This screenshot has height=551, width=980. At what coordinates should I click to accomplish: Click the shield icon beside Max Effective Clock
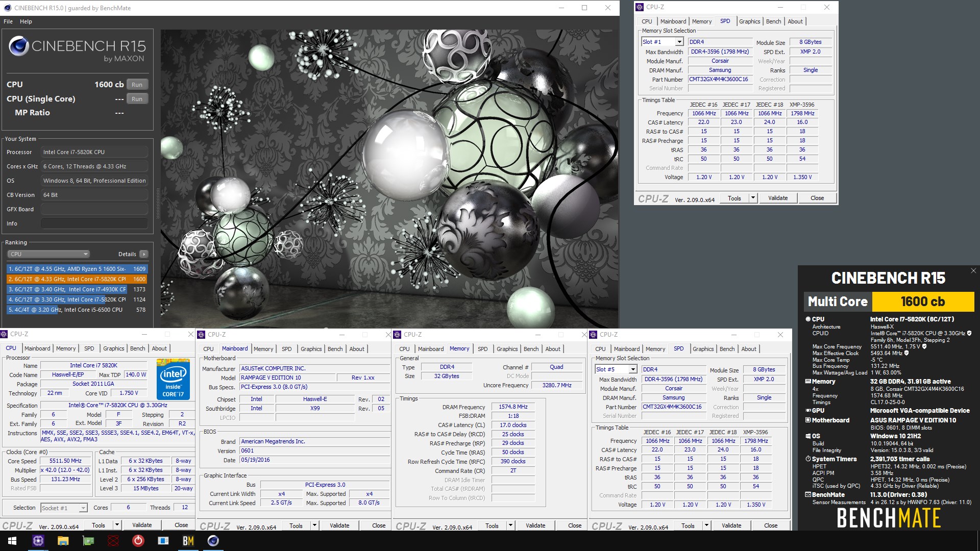906,353
